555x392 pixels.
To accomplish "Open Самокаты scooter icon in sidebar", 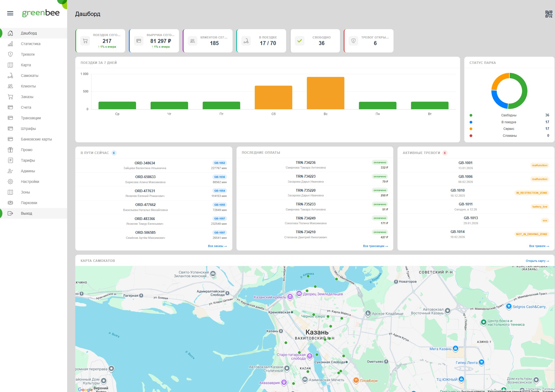I will (10, 76).
